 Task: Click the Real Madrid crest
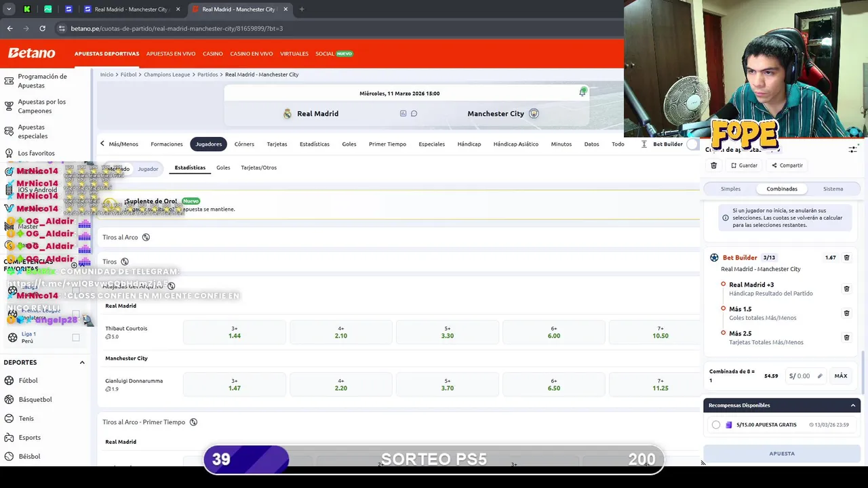click(x=288, y=114)
